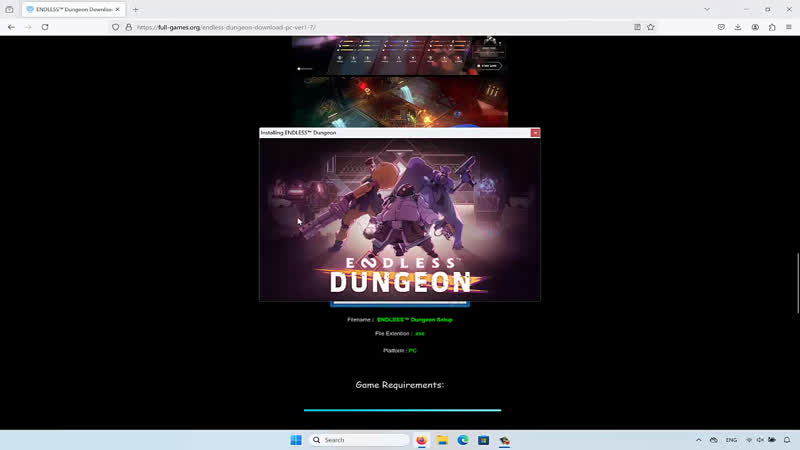Click the green ENDLESS Dungeon Setup filename
Image resolution: width=800 pixels, height=450 pixels.
tap(415, 320)
